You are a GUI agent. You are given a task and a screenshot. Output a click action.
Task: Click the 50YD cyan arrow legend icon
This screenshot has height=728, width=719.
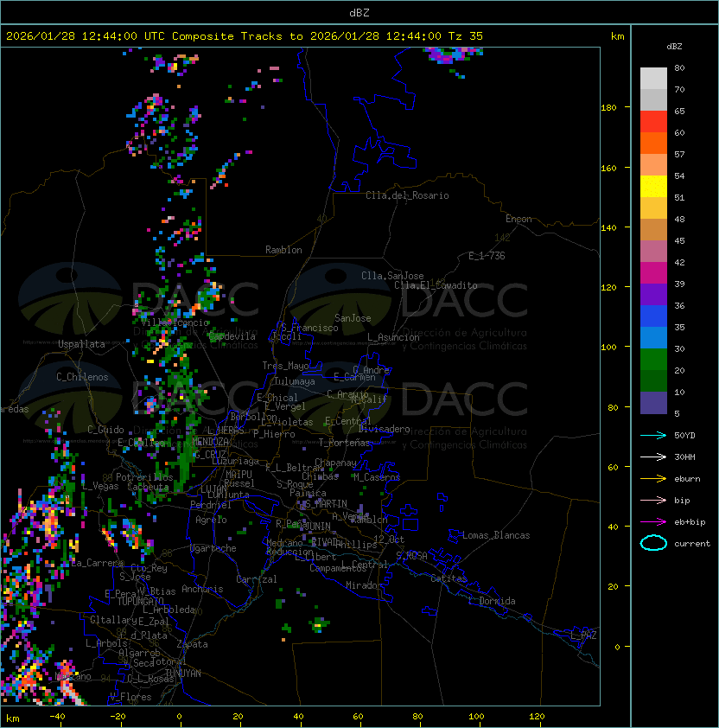[653, 435]
